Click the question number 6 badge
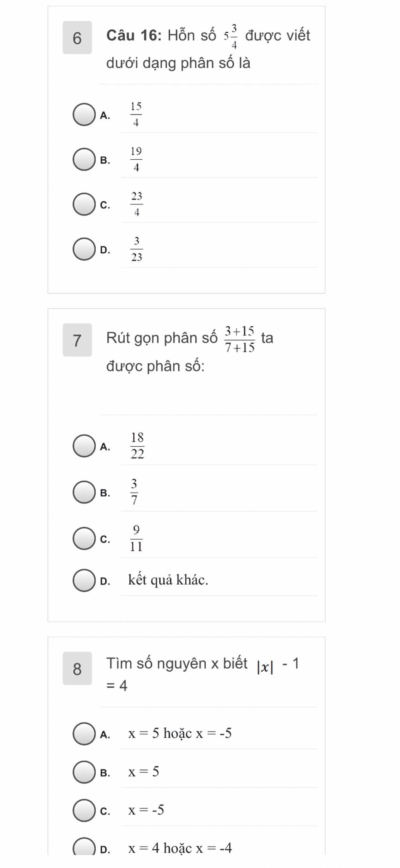Image resolution: width=400 pixels, height=868 pixels. coord(77,38)
